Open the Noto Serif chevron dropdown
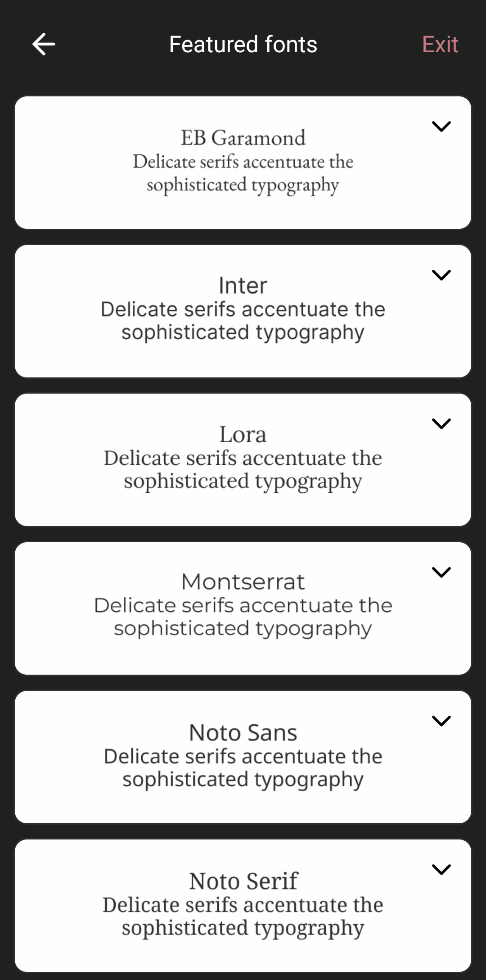486x980 pixels. 441,870
